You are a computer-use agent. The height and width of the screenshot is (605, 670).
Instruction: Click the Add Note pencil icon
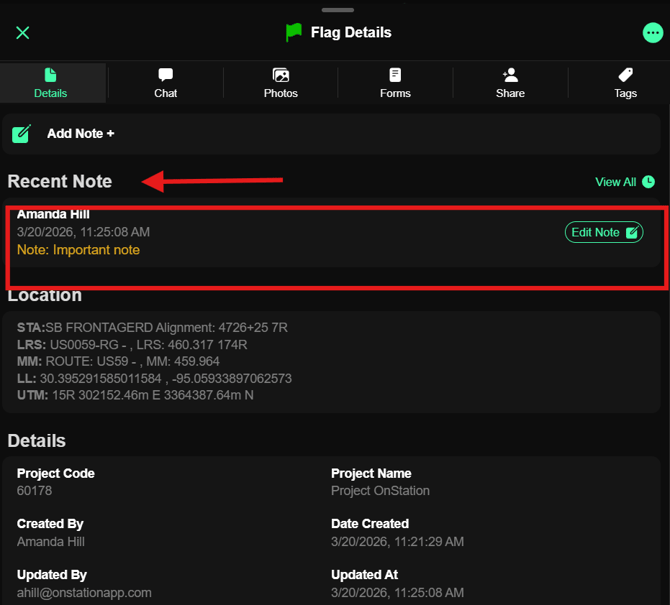point(22,134)
